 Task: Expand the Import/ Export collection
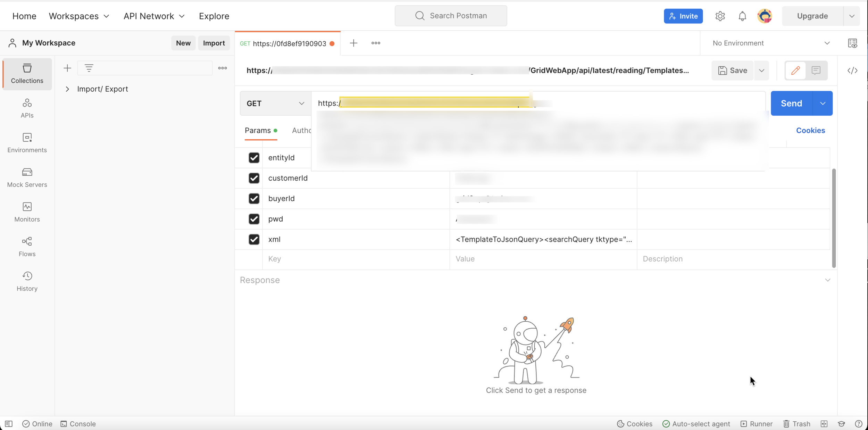(x=67, y=89)
